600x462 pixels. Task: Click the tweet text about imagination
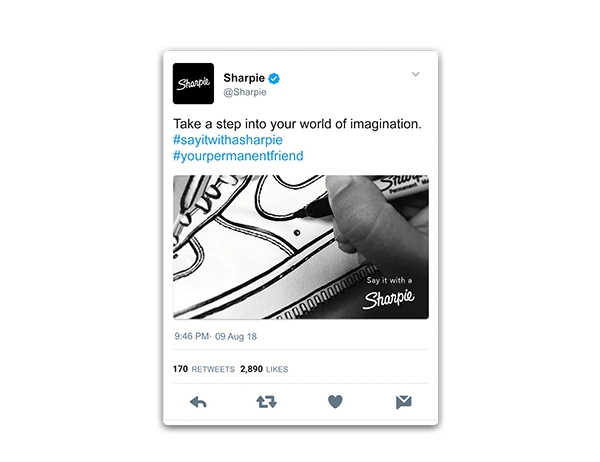(x=297, y=124)
